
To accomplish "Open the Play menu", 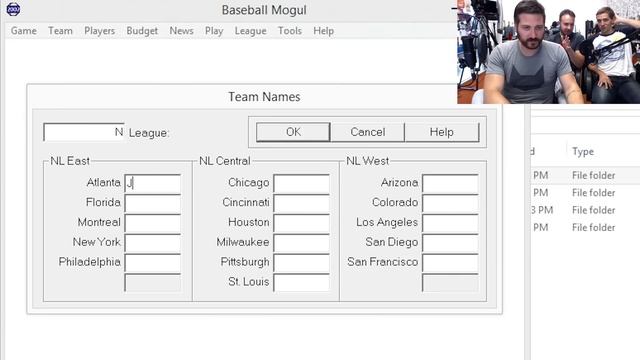I will coord(214,31).
